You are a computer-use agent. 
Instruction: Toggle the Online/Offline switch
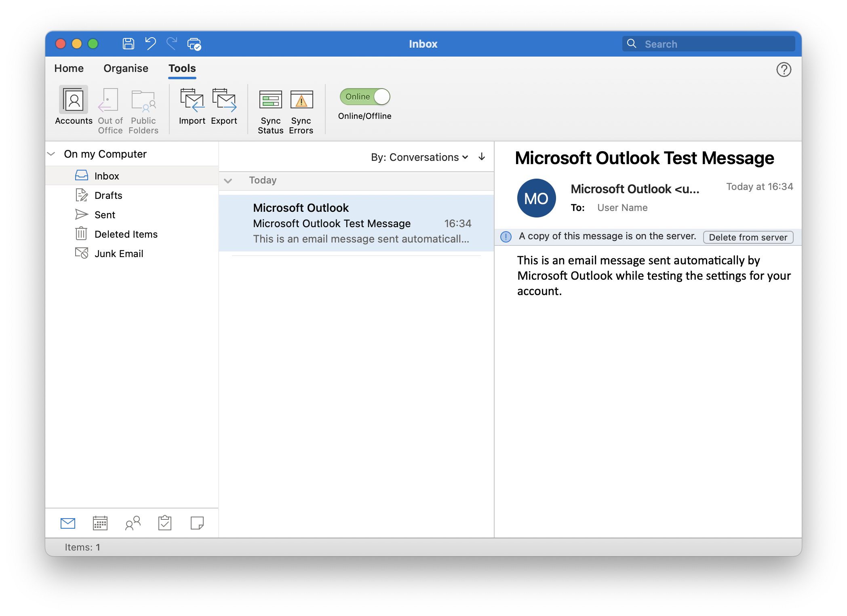(x=365, y=97)
